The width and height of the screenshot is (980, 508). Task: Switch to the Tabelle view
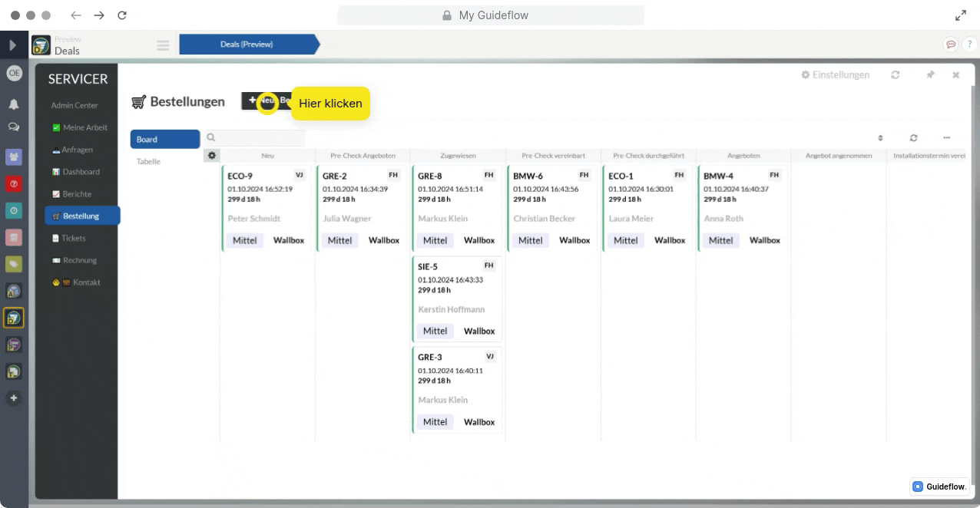[149, 162]
